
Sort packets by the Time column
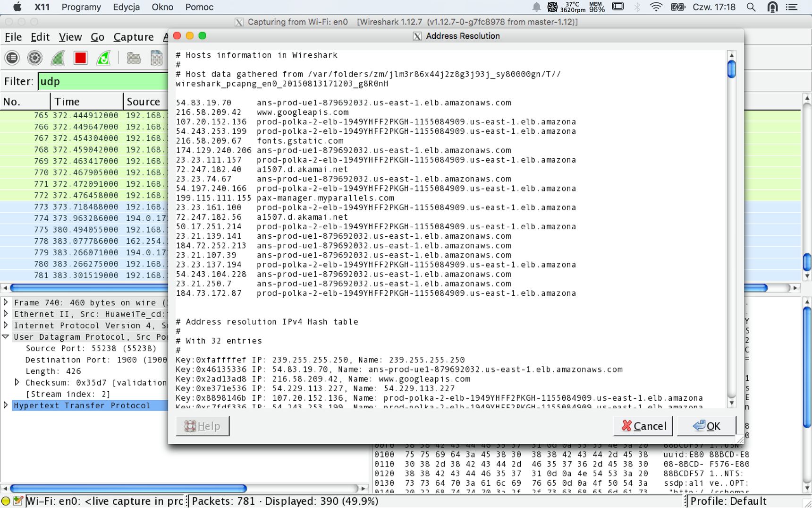coord(87,102)
